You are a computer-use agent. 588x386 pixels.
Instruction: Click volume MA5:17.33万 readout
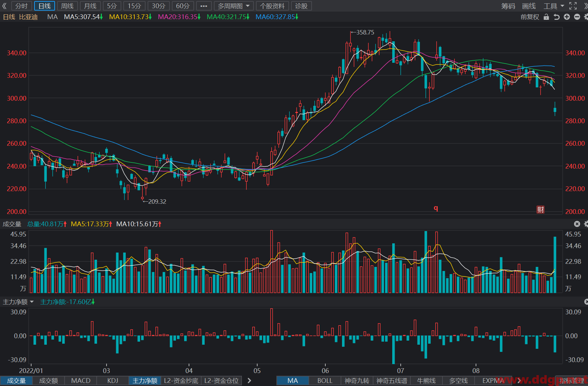[x=91, y=224]
